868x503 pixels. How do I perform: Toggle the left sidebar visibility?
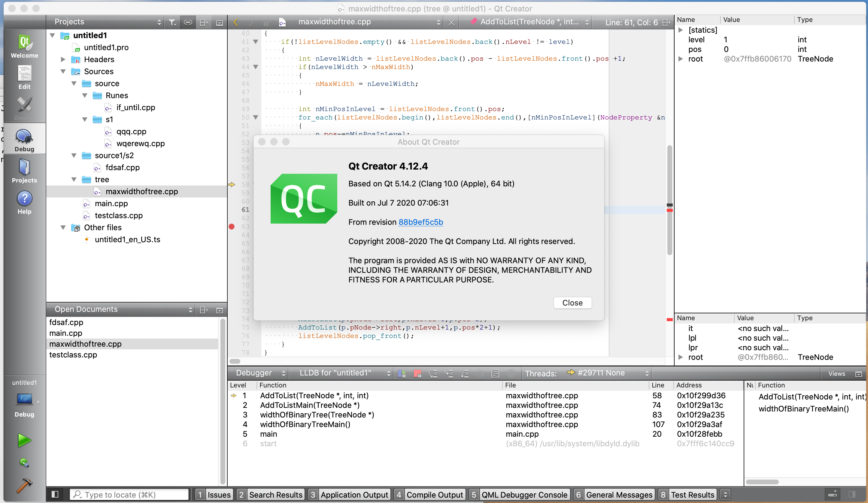tap(55, 494)
